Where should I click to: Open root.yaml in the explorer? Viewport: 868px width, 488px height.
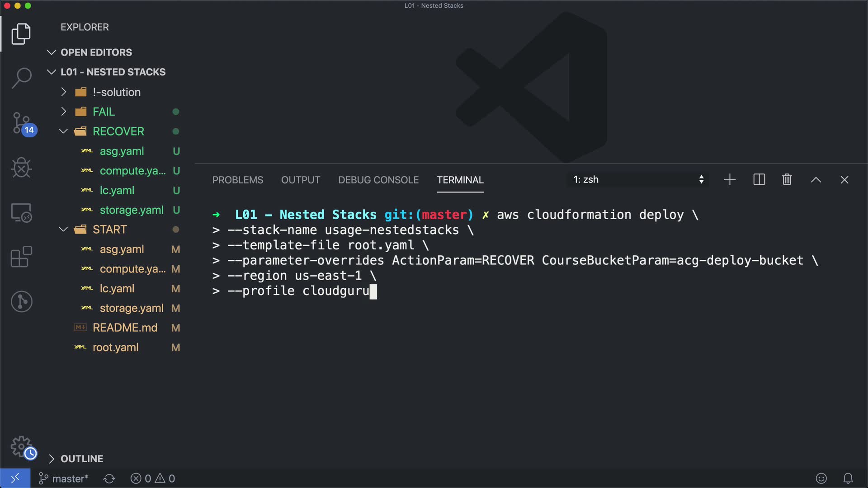click(x=115, y=347)
